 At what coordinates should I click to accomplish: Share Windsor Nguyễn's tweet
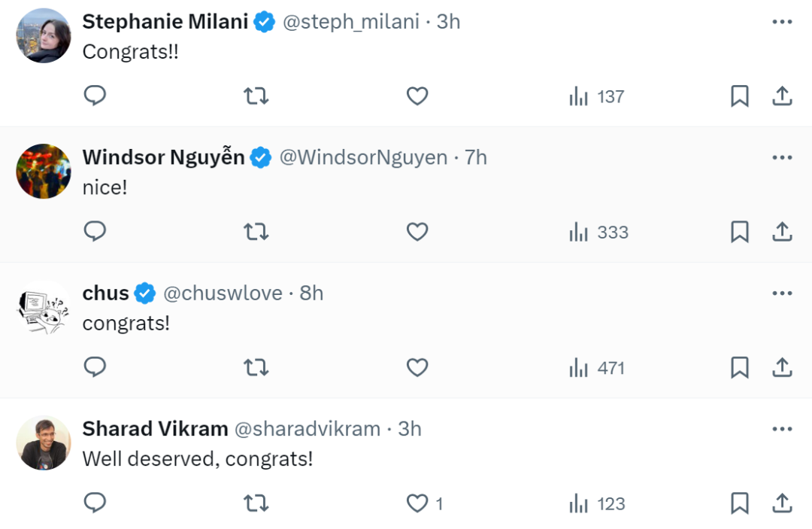click(x=782, y=232)
